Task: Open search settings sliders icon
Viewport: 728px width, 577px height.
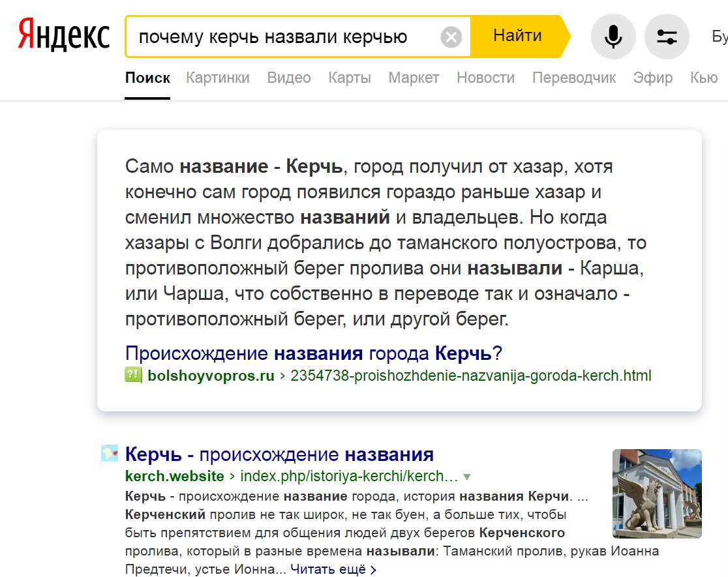Action: click(667, 37)
